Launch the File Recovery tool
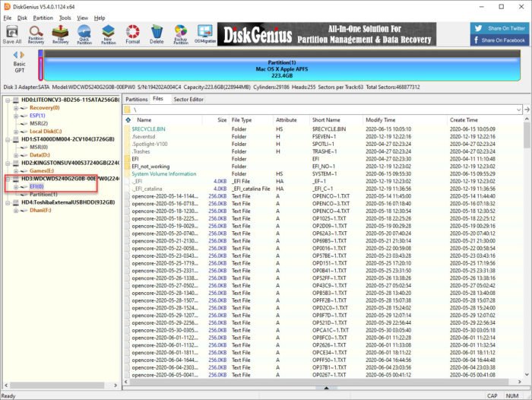The width and height of the screenshot is (532, 400). 60,34
